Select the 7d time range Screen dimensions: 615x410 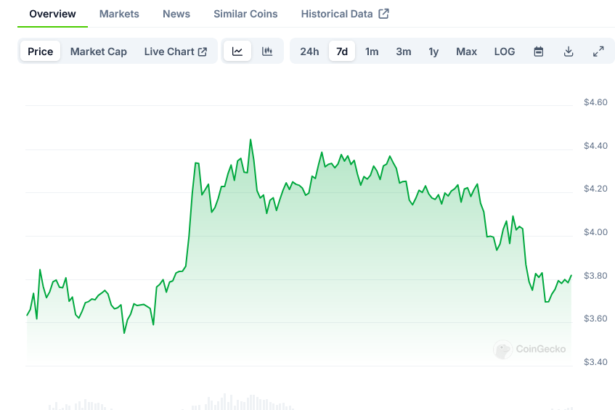tap(342, 51)
